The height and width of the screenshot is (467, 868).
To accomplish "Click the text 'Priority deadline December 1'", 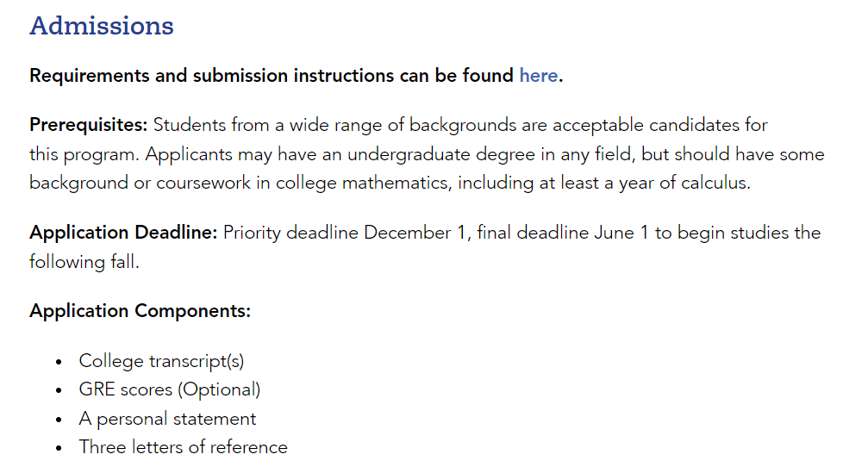I will coord(344,233).
